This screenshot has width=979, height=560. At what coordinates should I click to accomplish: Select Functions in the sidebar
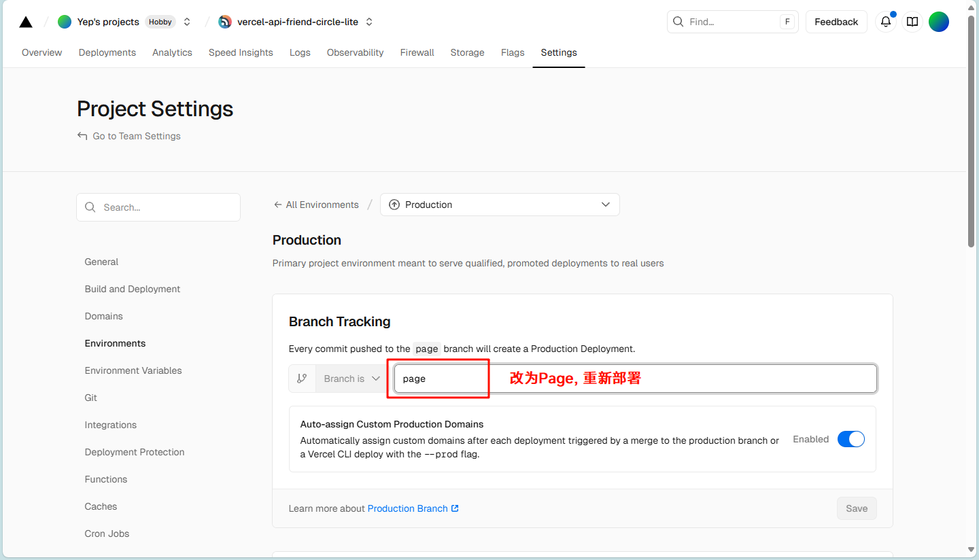tap(106, 479)
